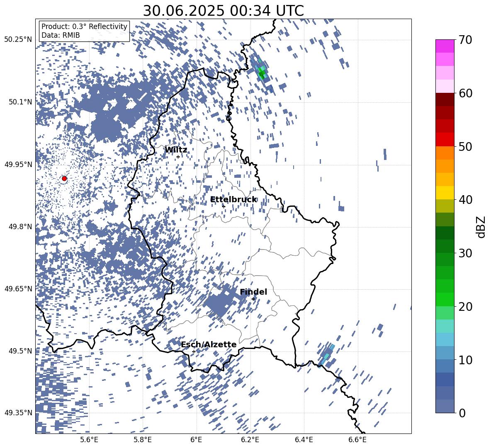Screen dimensions: 491x448
Task: Click the green radar echo northeast of Luxembourg
Action: point(262,73)
